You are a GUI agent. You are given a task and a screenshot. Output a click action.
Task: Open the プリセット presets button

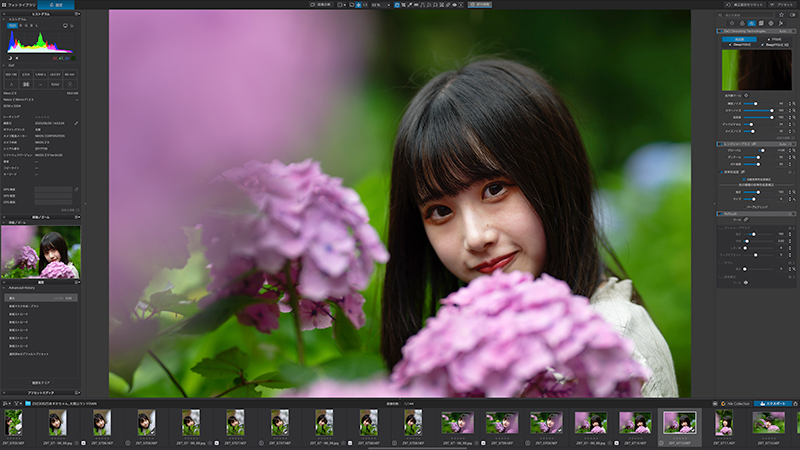(x=782, y=5)
